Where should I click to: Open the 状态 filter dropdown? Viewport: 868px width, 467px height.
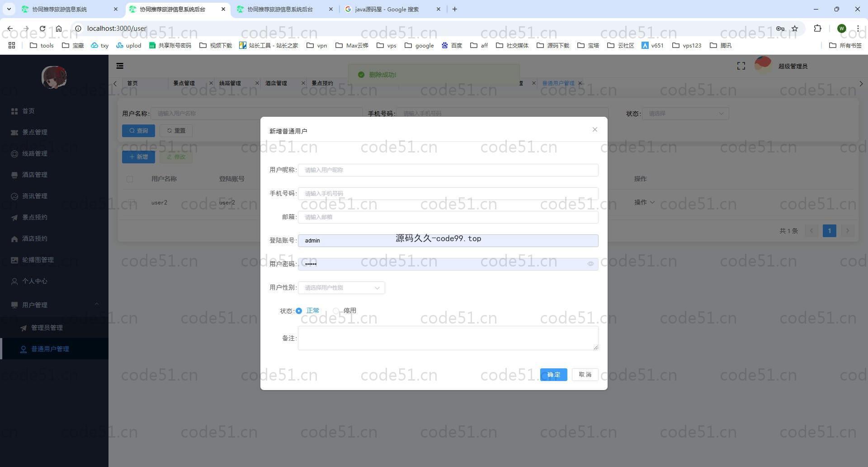pos(685,114)
